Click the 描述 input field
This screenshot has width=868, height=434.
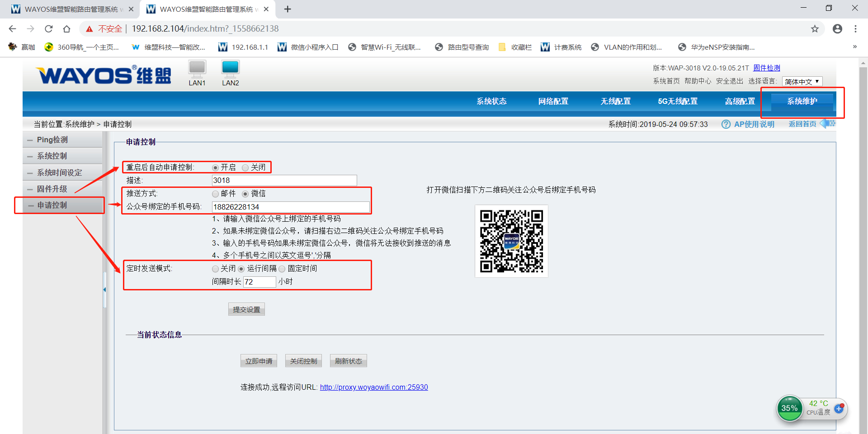284,180
